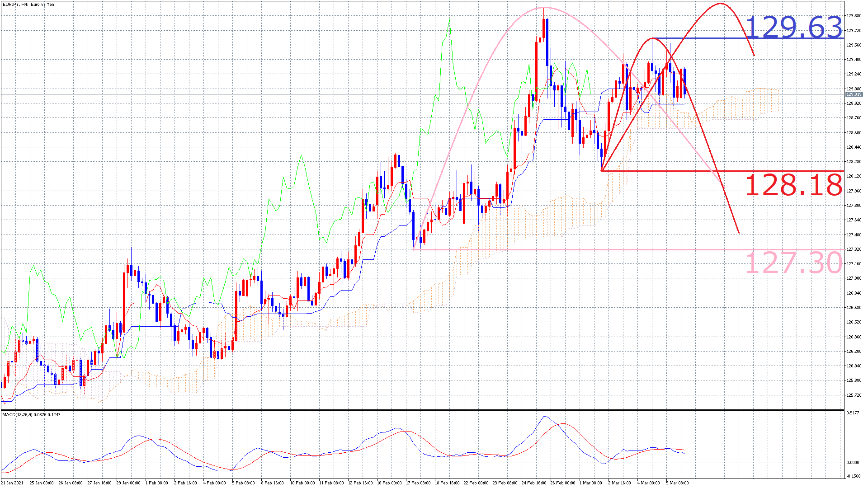Click the -0.1560 MACD scale value
Viewport: 868px width, 488px height.
[x=853, y=476]
